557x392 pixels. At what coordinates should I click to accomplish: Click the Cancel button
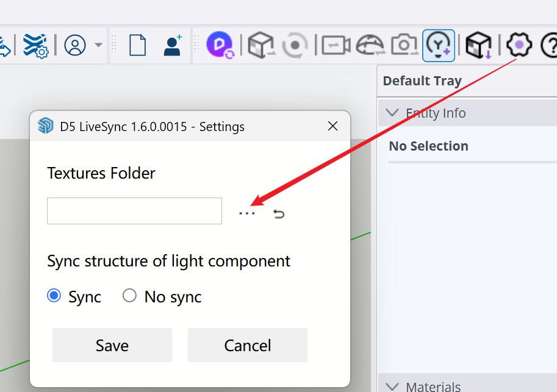tap(247, 345)
